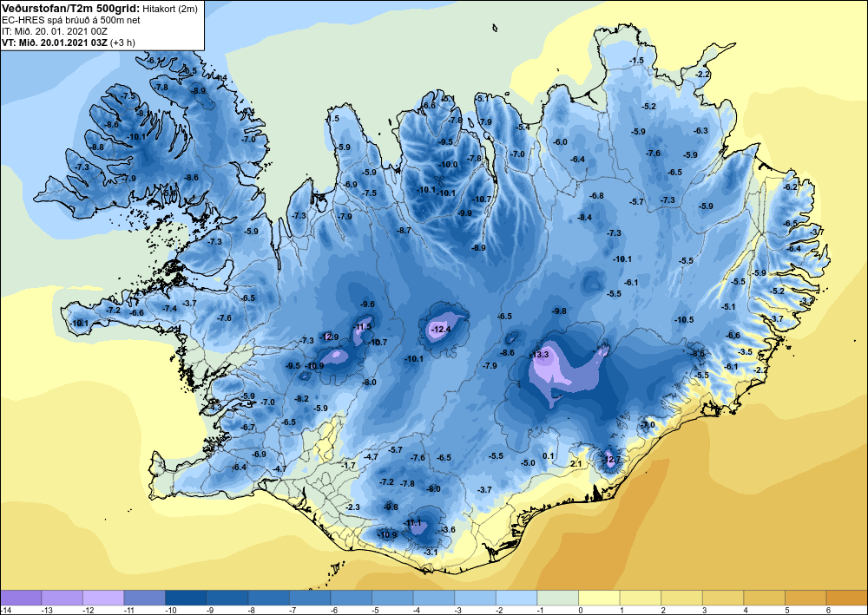868x615 pixels.
Task: Click the -12.7 temperature value
Action: point(609,459)
